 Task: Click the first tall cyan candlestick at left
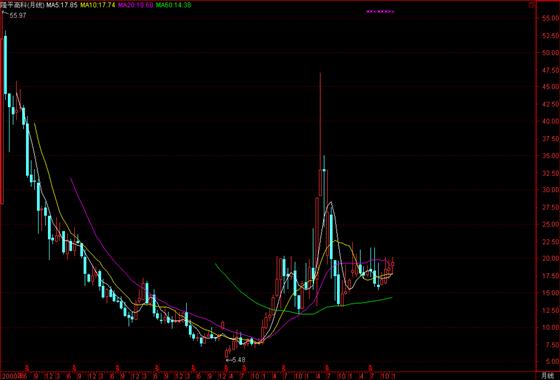(5, 64)
